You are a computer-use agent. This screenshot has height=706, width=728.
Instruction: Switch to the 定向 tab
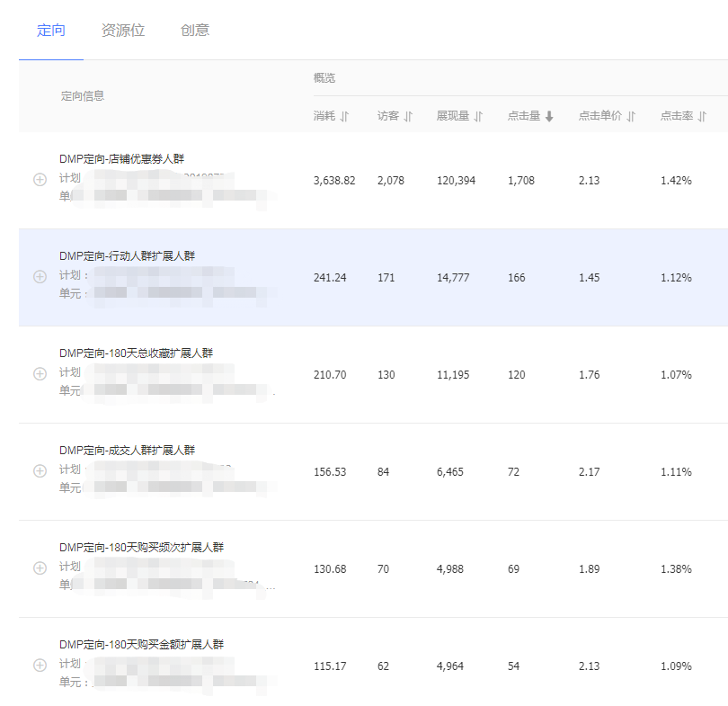51,30
